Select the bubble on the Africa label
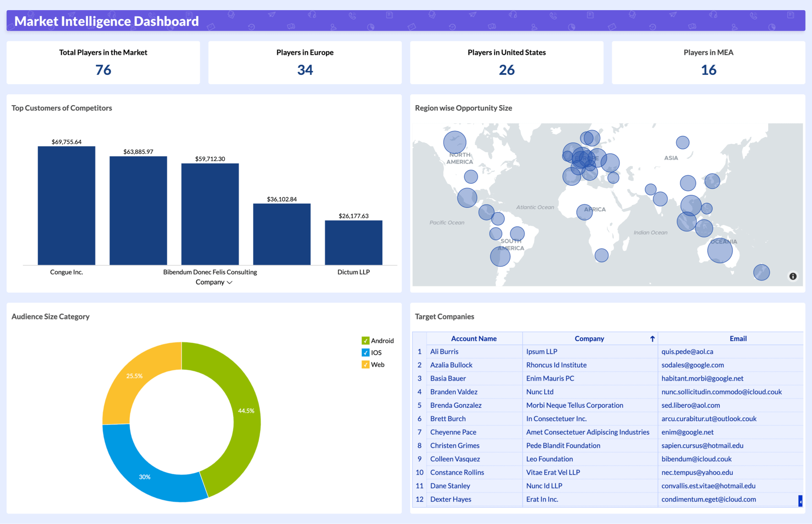812x524 pixels. point(584,212)
